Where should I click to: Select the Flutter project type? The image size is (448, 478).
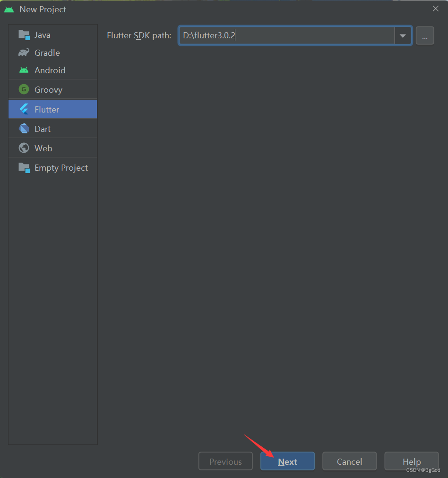(53, 109)
